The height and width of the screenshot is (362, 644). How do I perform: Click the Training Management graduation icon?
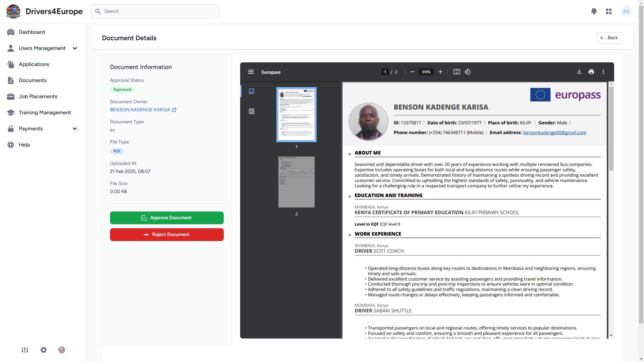(x=11, y=113)
